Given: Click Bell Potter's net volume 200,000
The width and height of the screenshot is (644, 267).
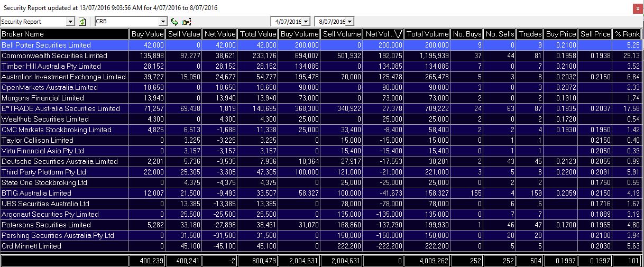Looking at the screenshot, I should tap(391, 45).
